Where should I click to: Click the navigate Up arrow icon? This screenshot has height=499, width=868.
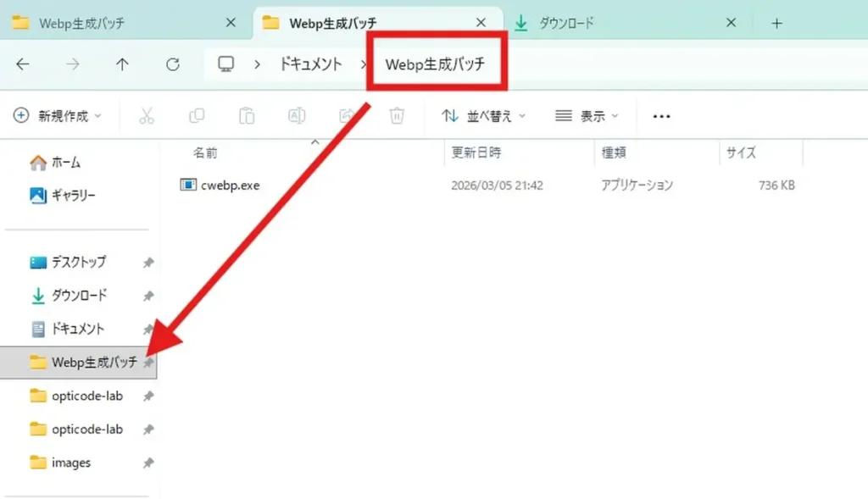point(121,64)
